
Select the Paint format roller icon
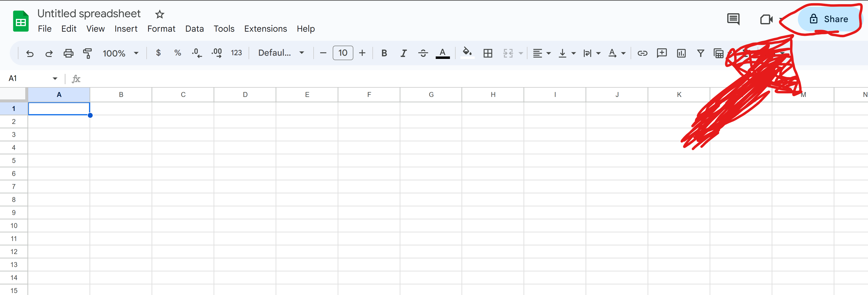87,53
